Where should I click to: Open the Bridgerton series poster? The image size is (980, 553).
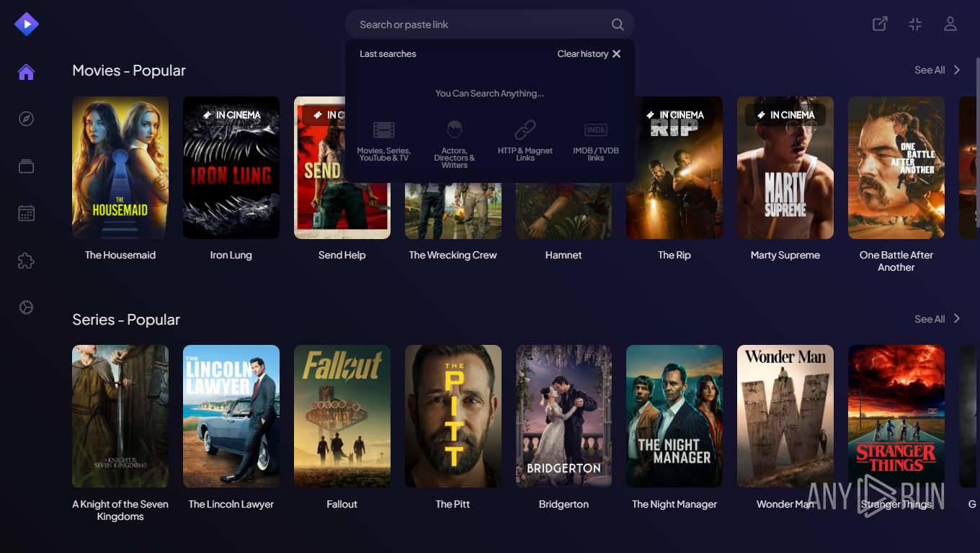tap(563, 416)
